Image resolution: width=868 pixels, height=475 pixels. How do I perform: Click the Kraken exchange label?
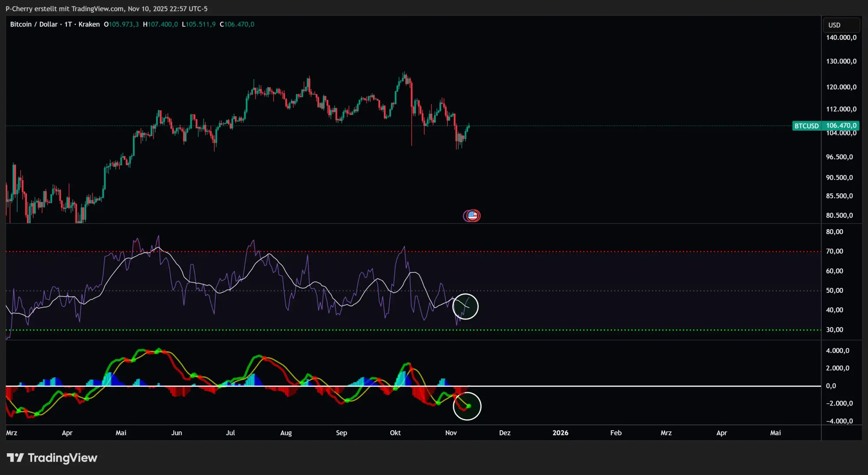pyautogui.click(x=89, y=24)
